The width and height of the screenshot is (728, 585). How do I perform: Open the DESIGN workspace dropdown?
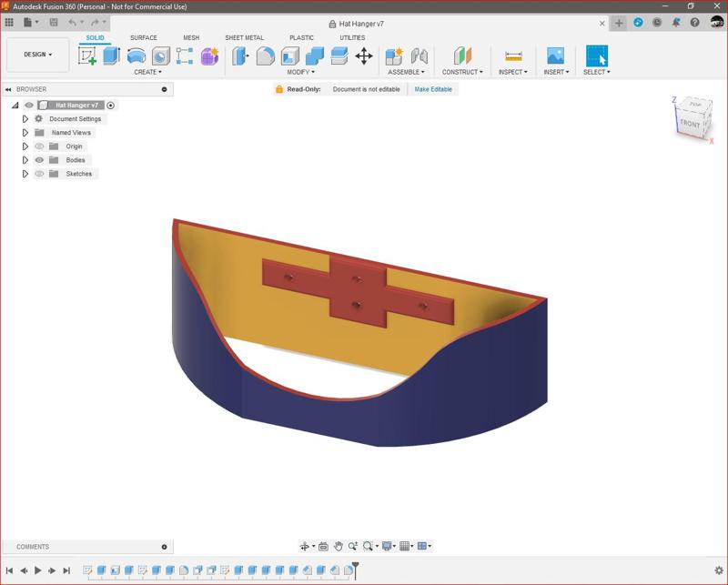coord(37,55)
